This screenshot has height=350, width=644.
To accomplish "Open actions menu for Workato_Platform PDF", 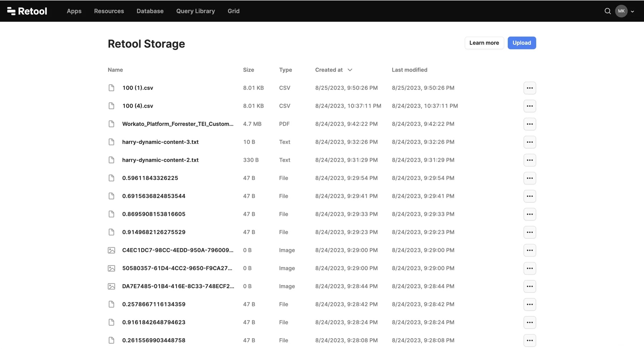I will tap(530, 124).
